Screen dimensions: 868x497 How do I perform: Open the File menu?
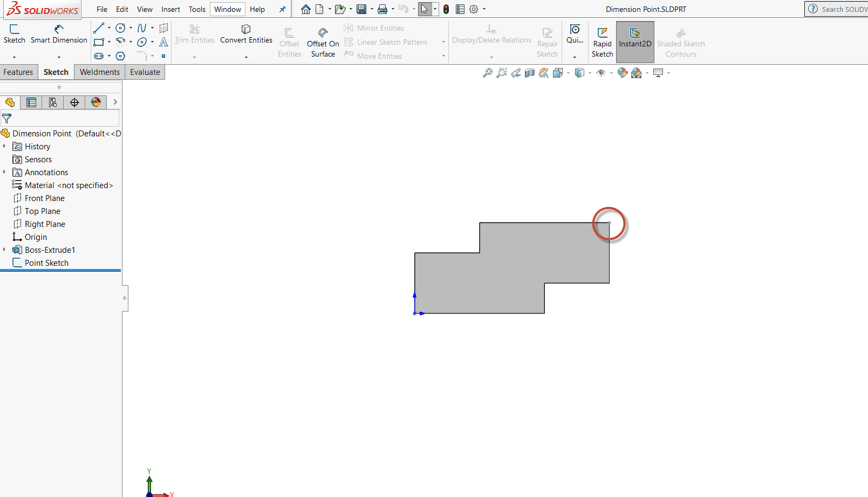pyautogui.click(x=102, y=9)
